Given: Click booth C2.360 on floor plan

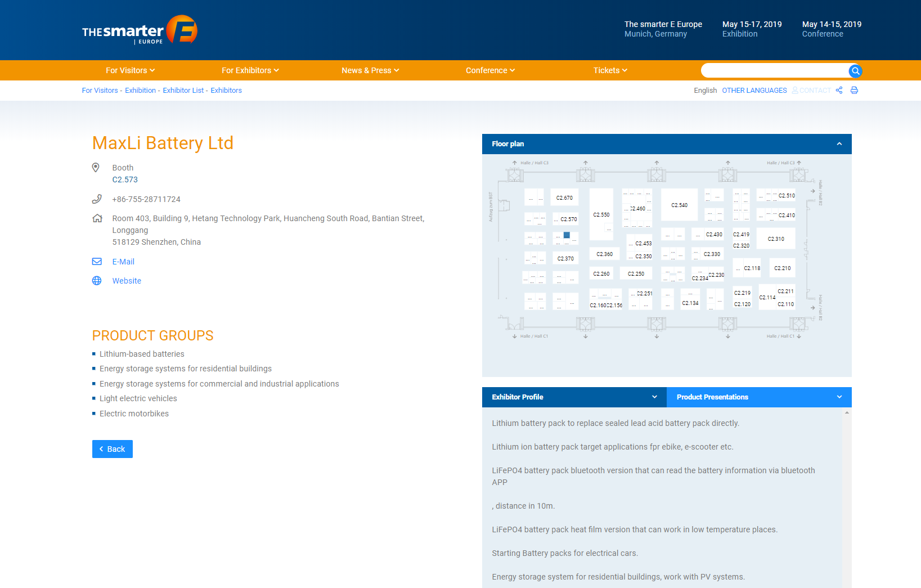Looking at the screenshot, I should [x=605, y=254].
